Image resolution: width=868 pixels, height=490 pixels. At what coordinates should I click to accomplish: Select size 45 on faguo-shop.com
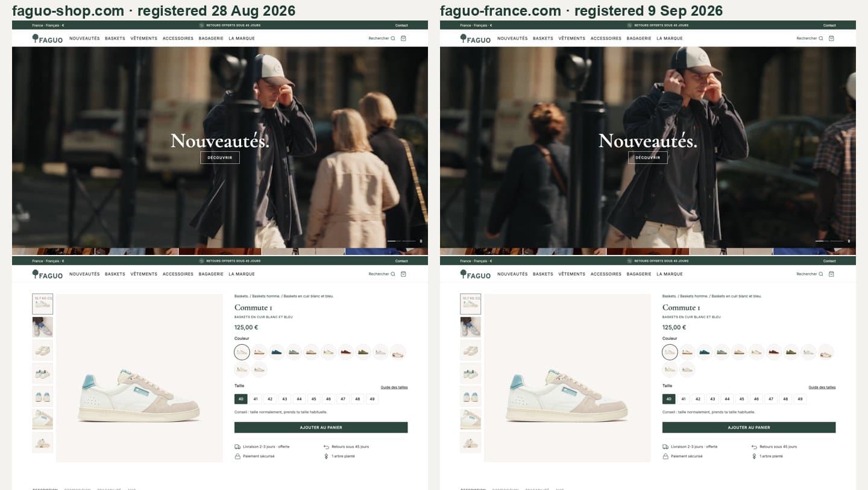coord(313,399)
